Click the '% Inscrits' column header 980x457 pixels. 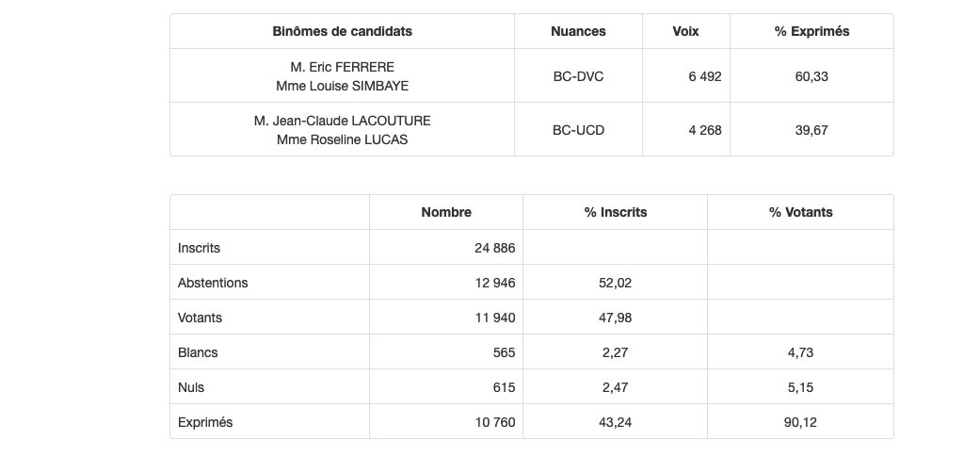click(x=615, y=212)
